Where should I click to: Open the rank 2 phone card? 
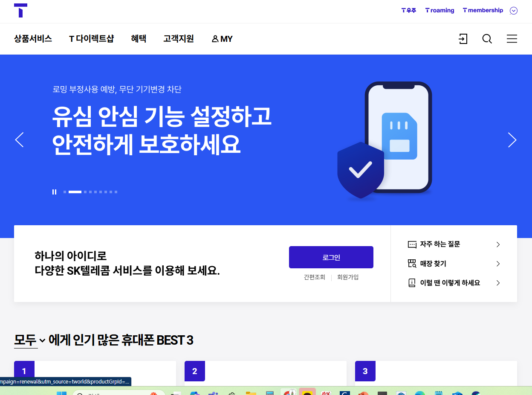(266, 374)
